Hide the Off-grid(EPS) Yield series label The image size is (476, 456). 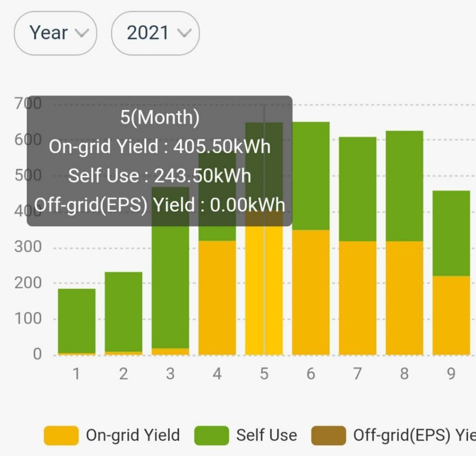(x=414, y=436)
